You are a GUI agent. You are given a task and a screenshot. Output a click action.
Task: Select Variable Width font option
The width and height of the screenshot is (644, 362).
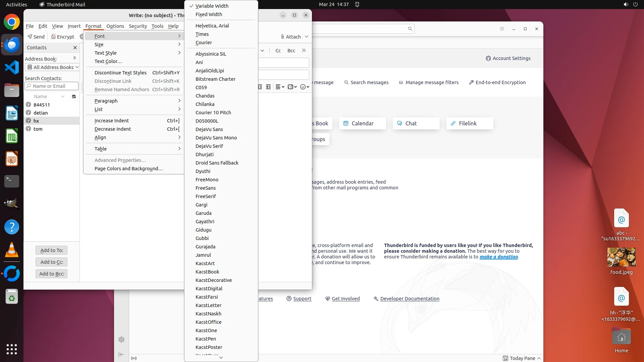212,6
